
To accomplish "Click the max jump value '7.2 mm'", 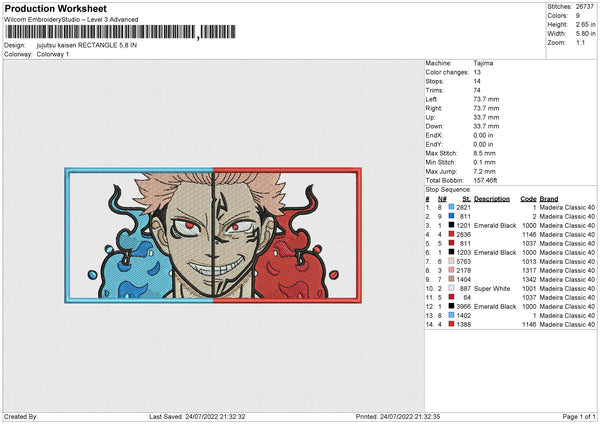I will point(484,171).
